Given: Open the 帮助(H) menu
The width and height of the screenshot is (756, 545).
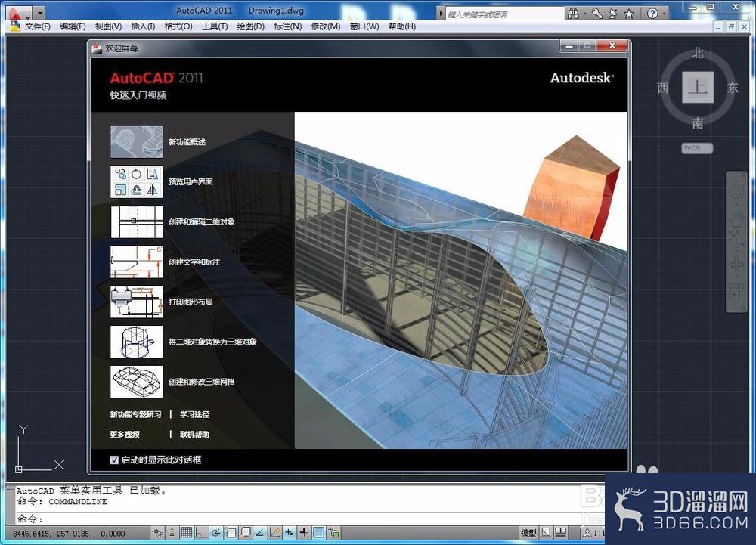Looking at the screenshot, I should tap(402, 26).
